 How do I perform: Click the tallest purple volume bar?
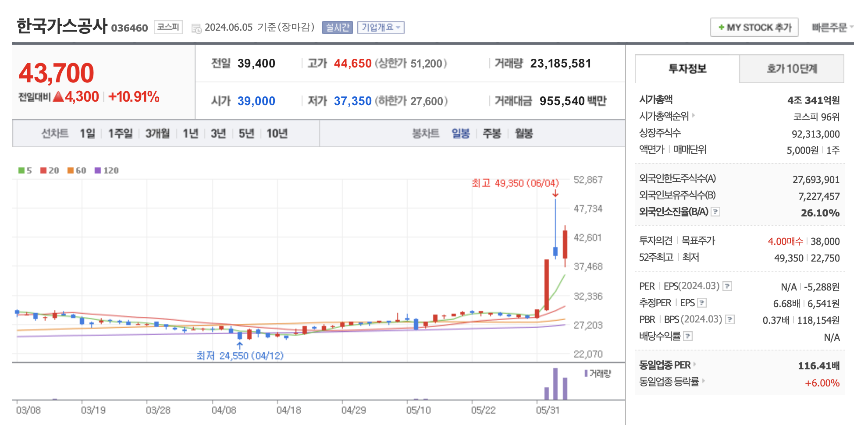tap(555, 384)
